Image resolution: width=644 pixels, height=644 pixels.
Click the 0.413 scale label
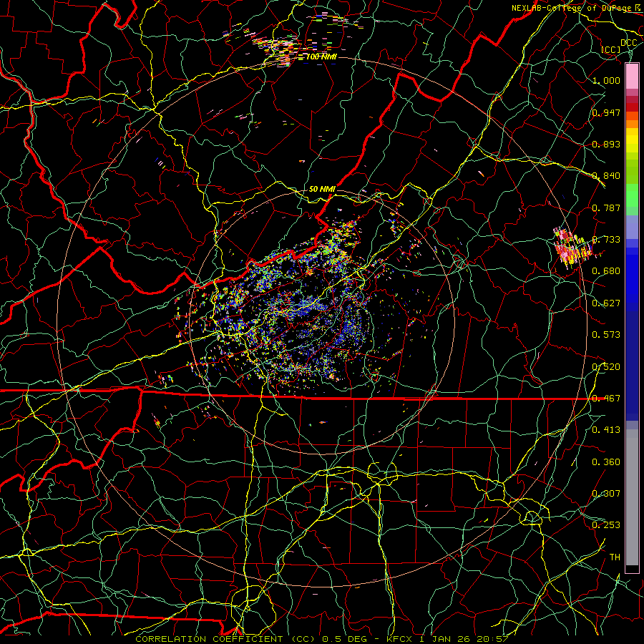(x=606, y=430)
